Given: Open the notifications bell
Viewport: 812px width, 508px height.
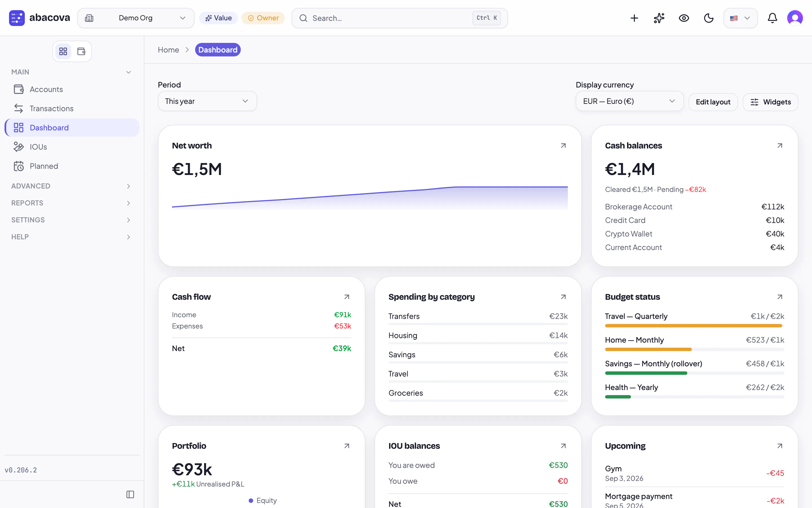Looking at the screenshot, I should click(773, 18).
